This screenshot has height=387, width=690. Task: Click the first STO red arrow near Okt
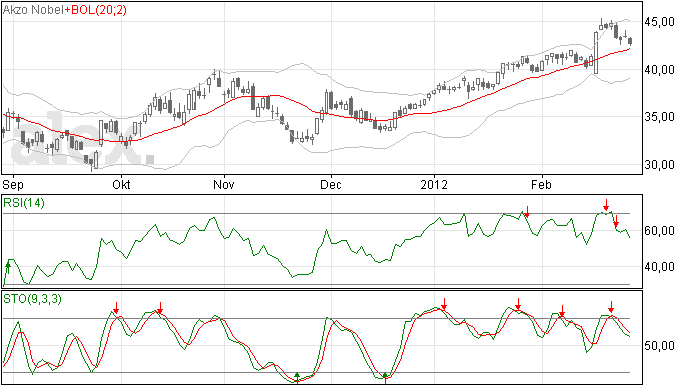(x=116, y=308)
